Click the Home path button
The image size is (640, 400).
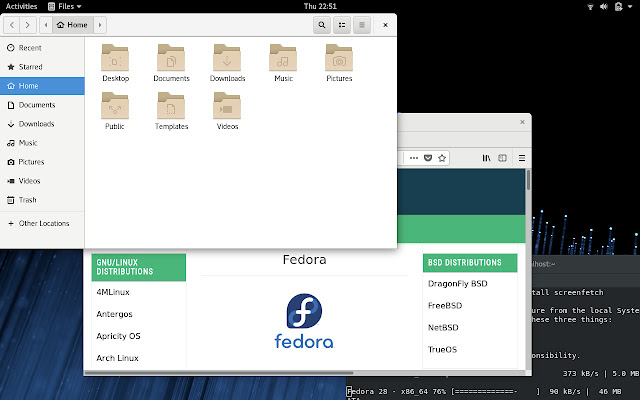(73, 25)
